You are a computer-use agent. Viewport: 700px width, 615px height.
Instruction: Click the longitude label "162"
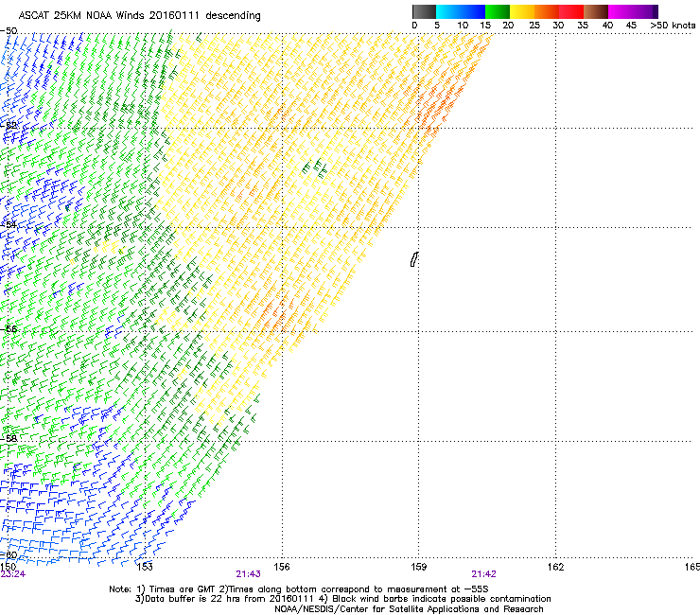coord(555,567)
